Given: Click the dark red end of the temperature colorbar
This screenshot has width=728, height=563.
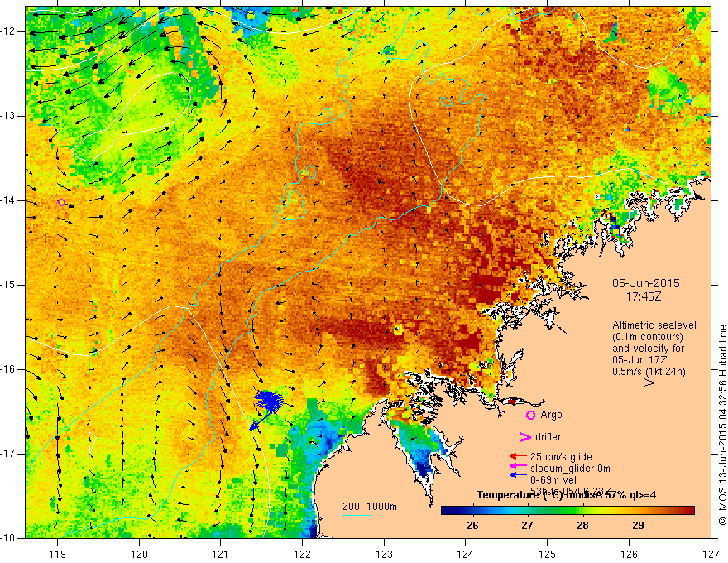Looking at the screenshot, I should coord(688,511).
